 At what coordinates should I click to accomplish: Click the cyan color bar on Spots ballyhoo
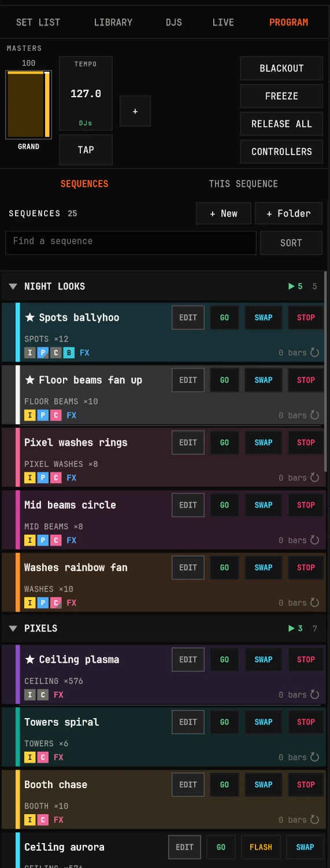(x=18, y=332)
